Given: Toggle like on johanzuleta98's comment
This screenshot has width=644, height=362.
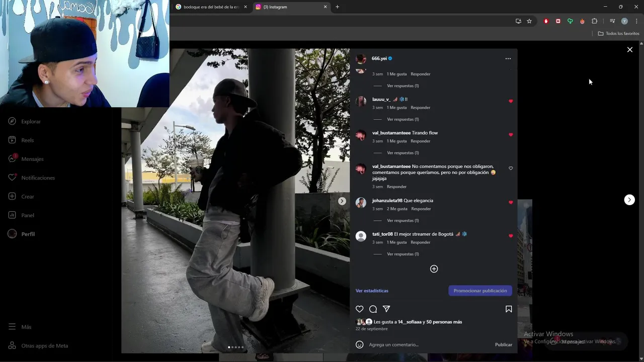Looking at the screenshot, I should coord(511,202).
